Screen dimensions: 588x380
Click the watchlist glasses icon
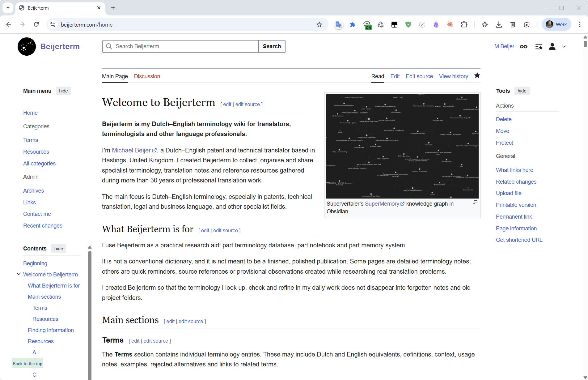[523, 47]
